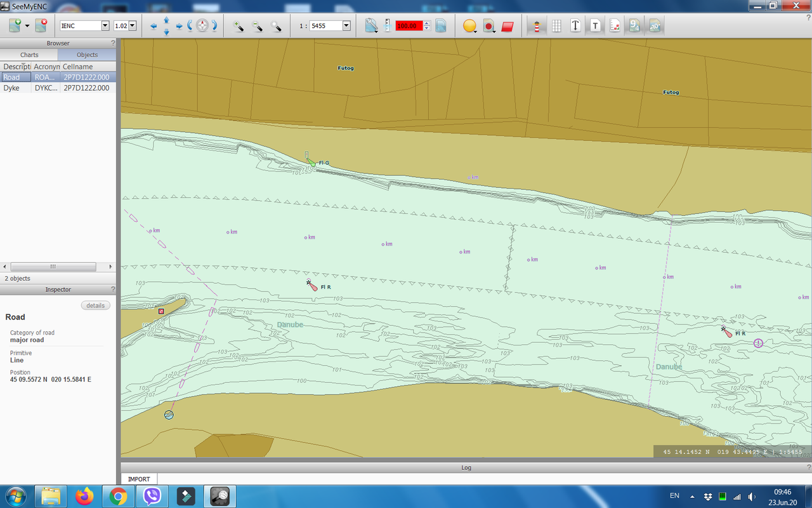Switch to the Objects tab
This screenshot has width=812, height=508.
87,55
